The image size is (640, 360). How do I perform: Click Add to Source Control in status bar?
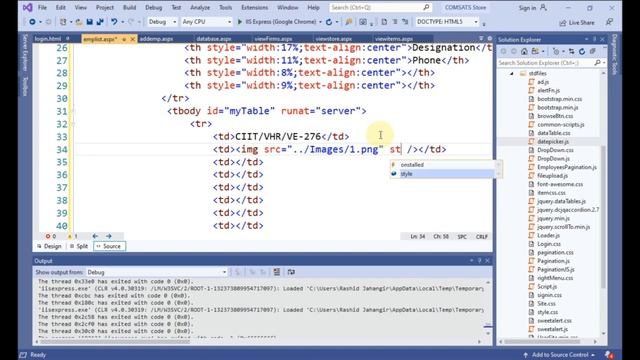(560, 355)
